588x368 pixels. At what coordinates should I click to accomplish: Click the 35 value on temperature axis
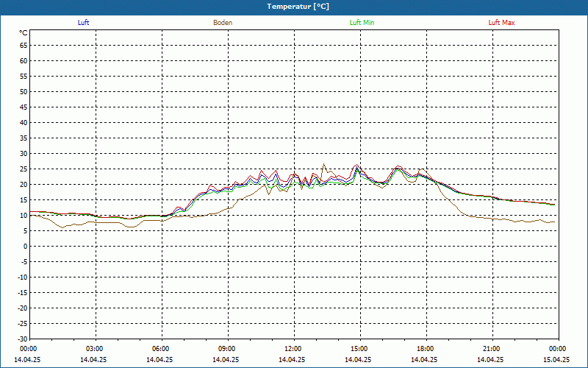point(24,138)
